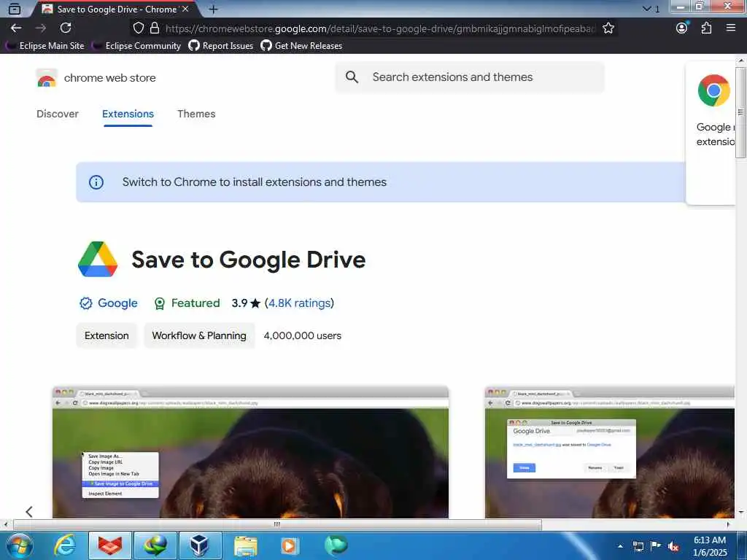
Task: Open a new tab with plus button
Action: point(214,9)
